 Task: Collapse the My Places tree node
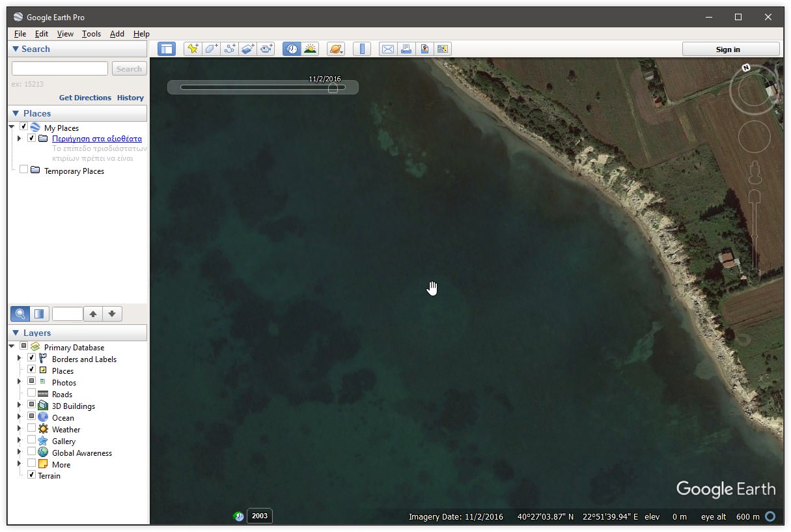click(12, 128)
